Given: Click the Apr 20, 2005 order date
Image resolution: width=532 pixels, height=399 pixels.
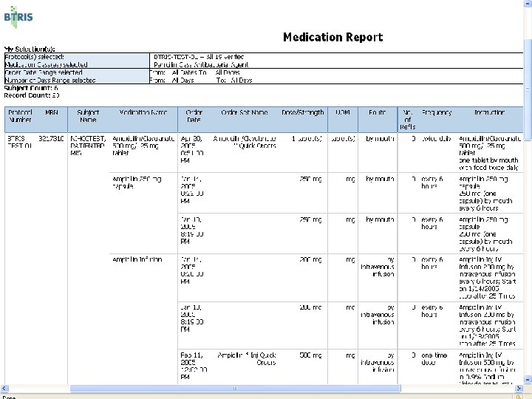Looking at the screenshot, I should pyautogui.click(x=192, y=149).
